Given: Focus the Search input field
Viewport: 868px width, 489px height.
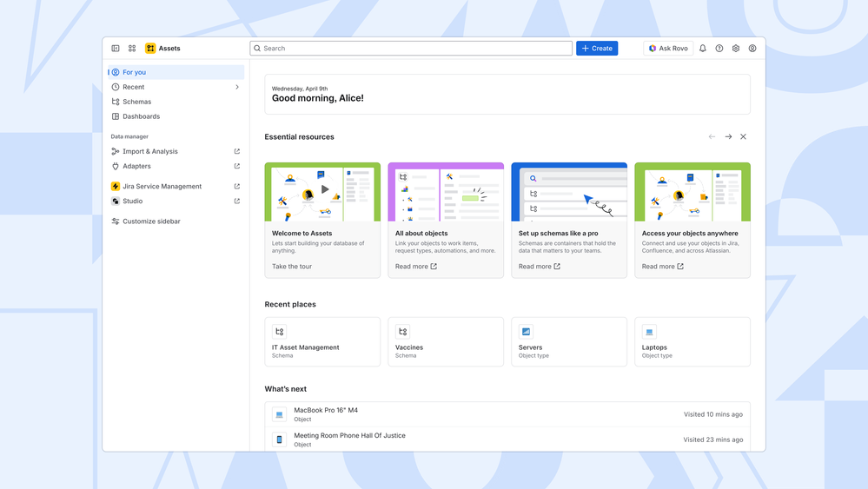Looking at the screenshot, I should pos(411,48).
